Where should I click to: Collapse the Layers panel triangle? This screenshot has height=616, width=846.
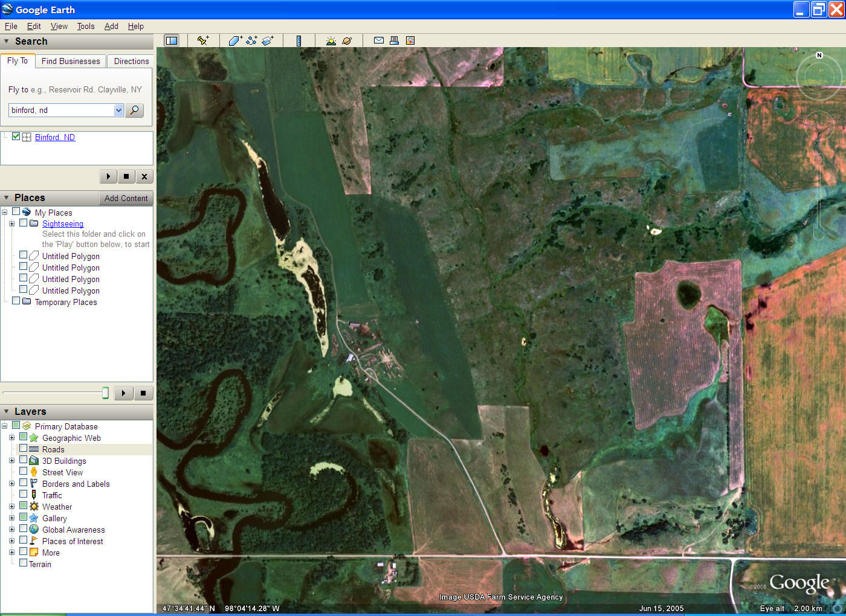(x=7, y=411)
